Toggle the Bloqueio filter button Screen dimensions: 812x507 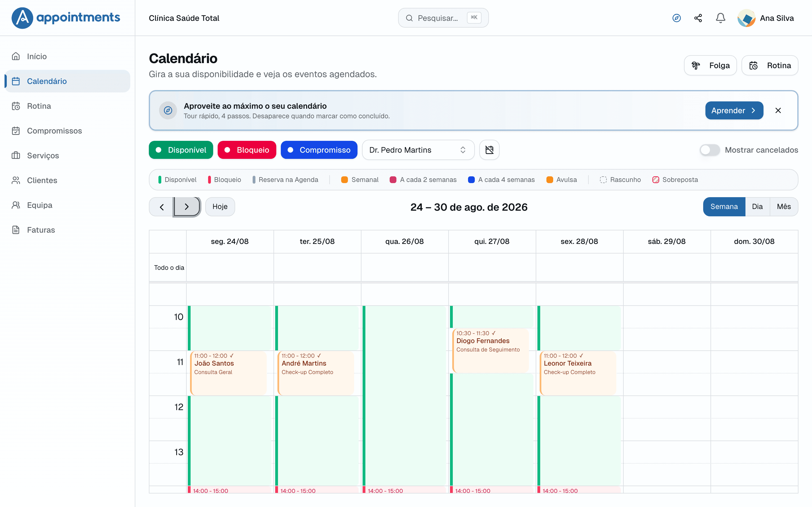point(247,150)
